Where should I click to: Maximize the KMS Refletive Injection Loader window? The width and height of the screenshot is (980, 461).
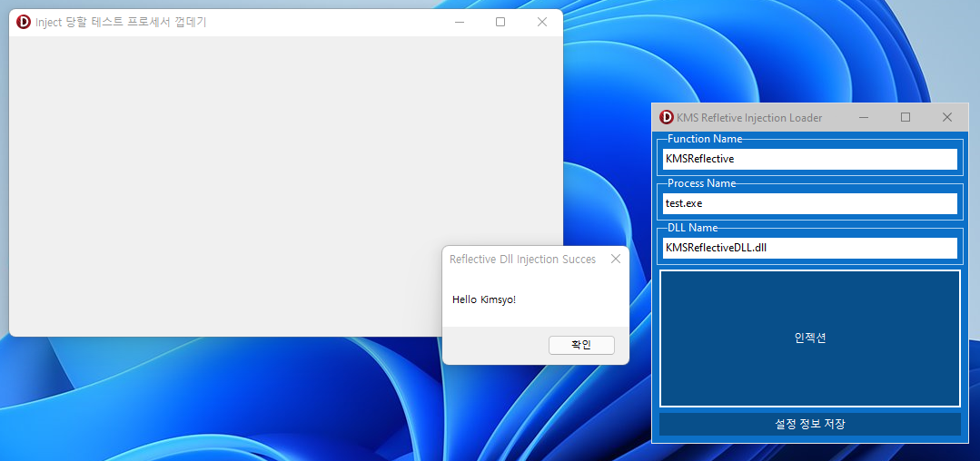pyautogui.click(x=905, y=117)
